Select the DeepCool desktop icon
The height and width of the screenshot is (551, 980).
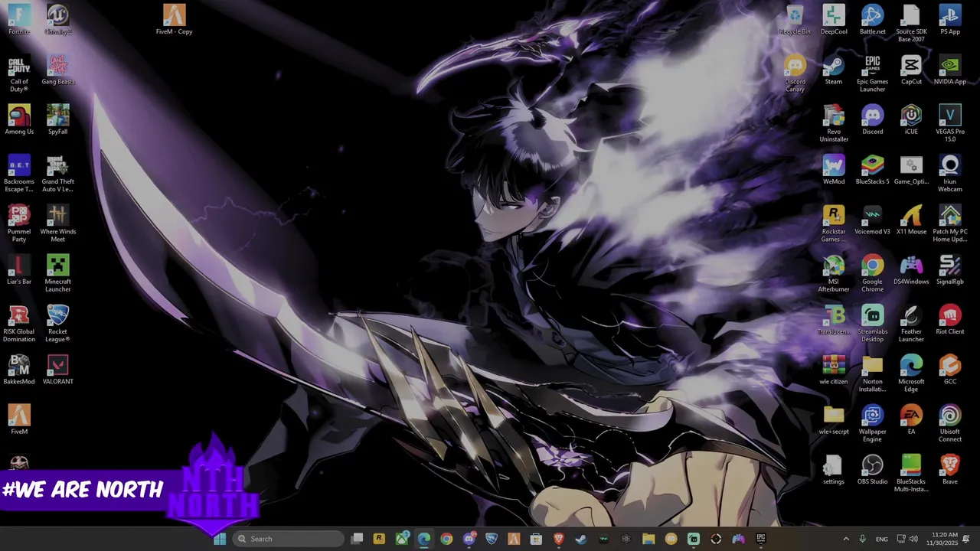pyautogui.click(x=834, y=19)
